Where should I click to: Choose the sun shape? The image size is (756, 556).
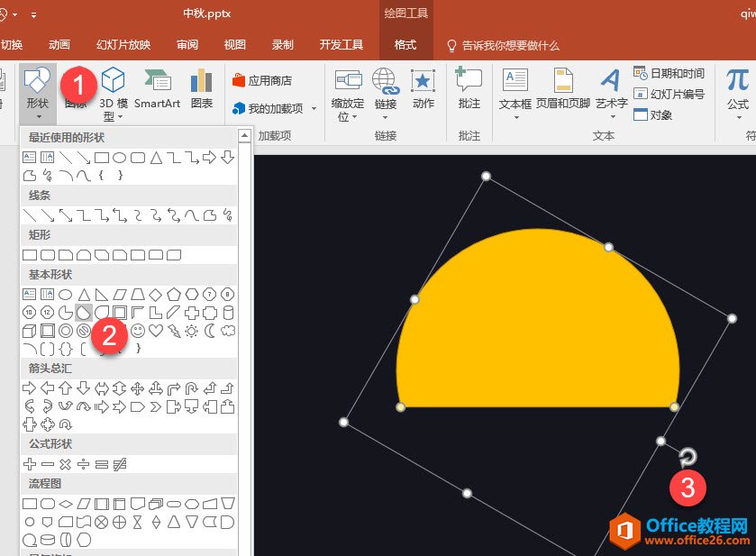(191, 331)
